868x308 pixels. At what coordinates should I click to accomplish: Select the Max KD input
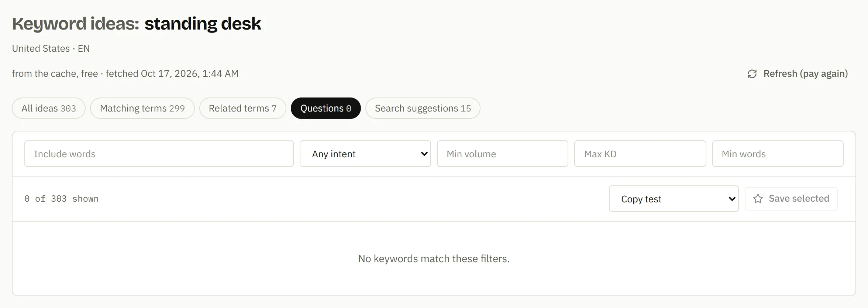coord(640,154)
